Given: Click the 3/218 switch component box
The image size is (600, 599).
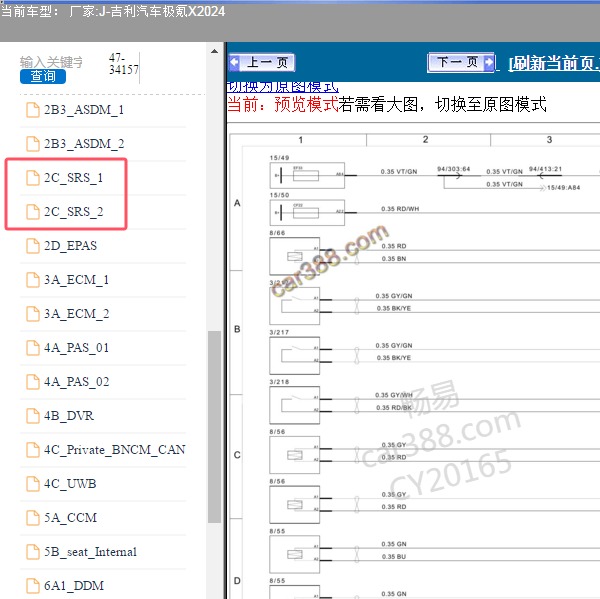Looking at the screenshot, I should pos(295,405).
